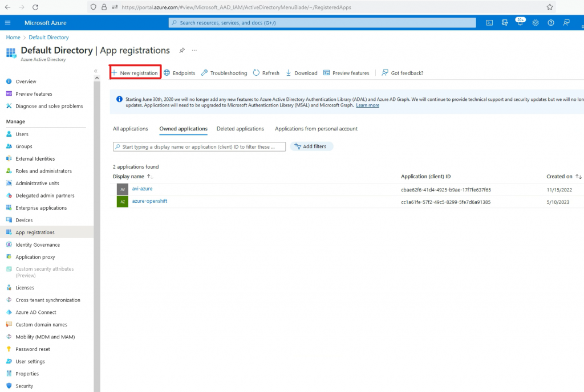
Task: Select the avi-azure client ID text
Action: point(446,190)
